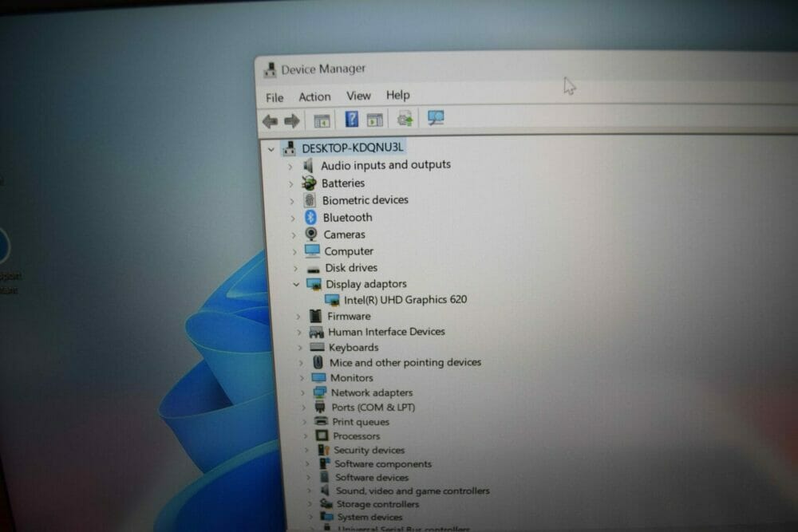Click the Forward arrow in the toolbar
798x532 pixels.
point(291,120)
